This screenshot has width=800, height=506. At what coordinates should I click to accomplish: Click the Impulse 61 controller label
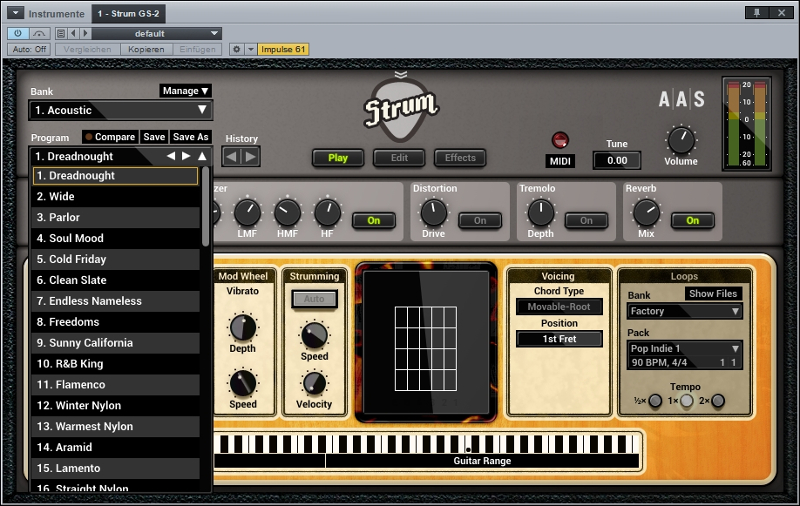click(x=283, y=49)
